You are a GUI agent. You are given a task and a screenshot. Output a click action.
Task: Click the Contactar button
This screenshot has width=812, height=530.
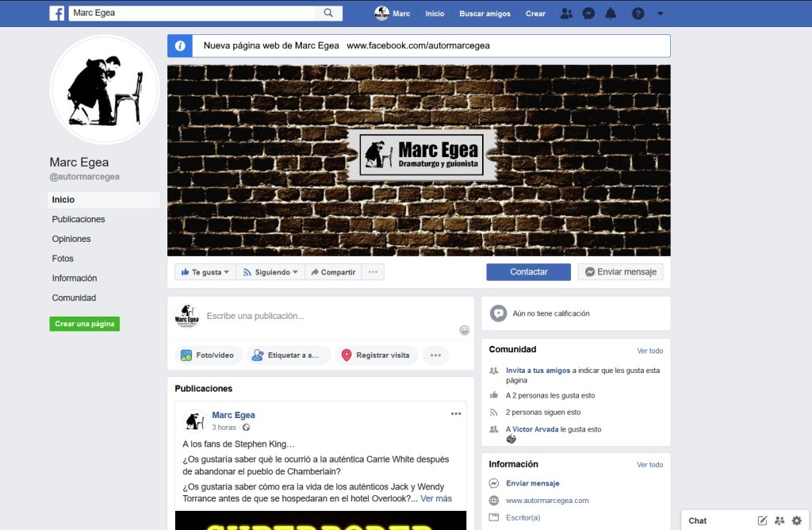[x=528, y=272]
